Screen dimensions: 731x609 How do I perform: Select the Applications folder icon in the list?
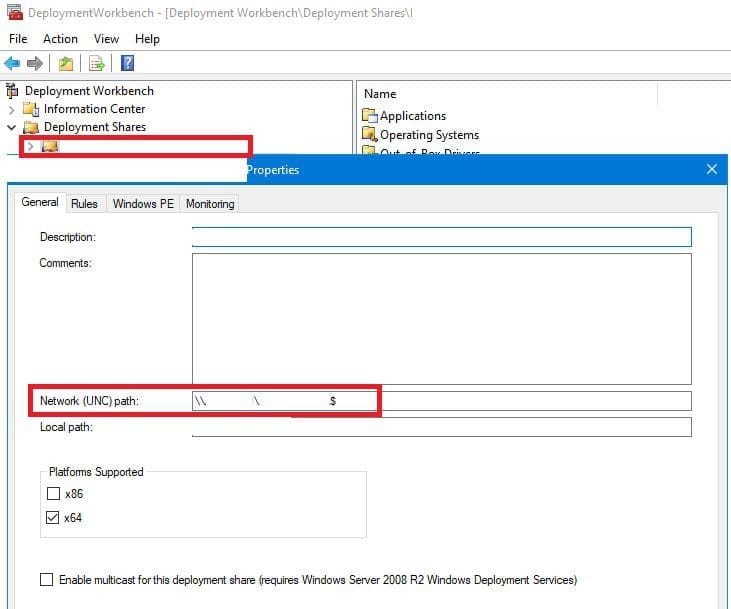370,115
